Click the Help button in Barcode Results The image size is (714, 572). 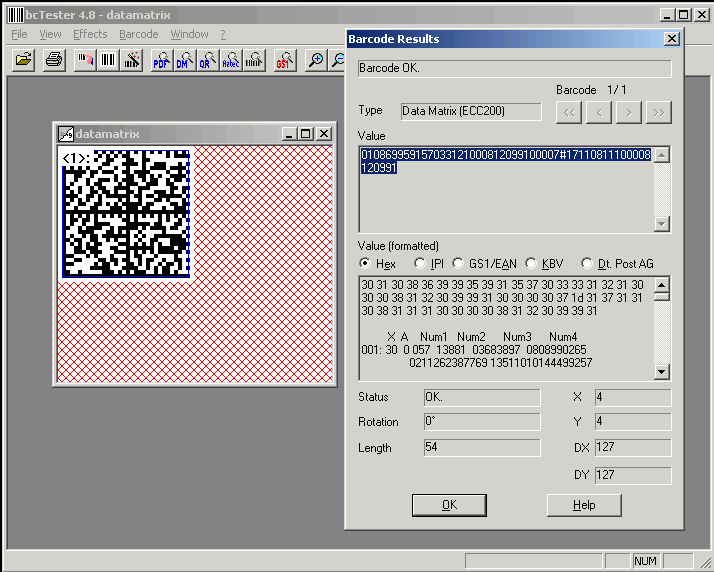(x=584, y=505)
